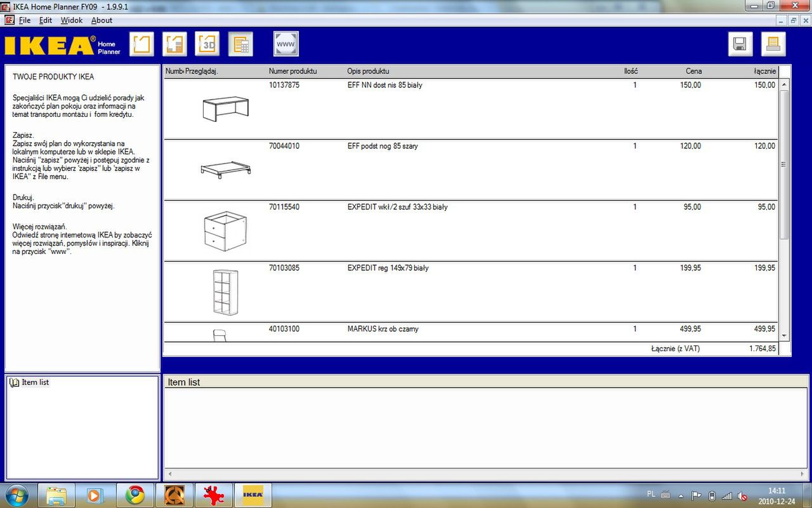Image resolution: width=812 pixels, height=508 pixels.
Task: Click the total value 1.764,85
Action: point(762,349)
